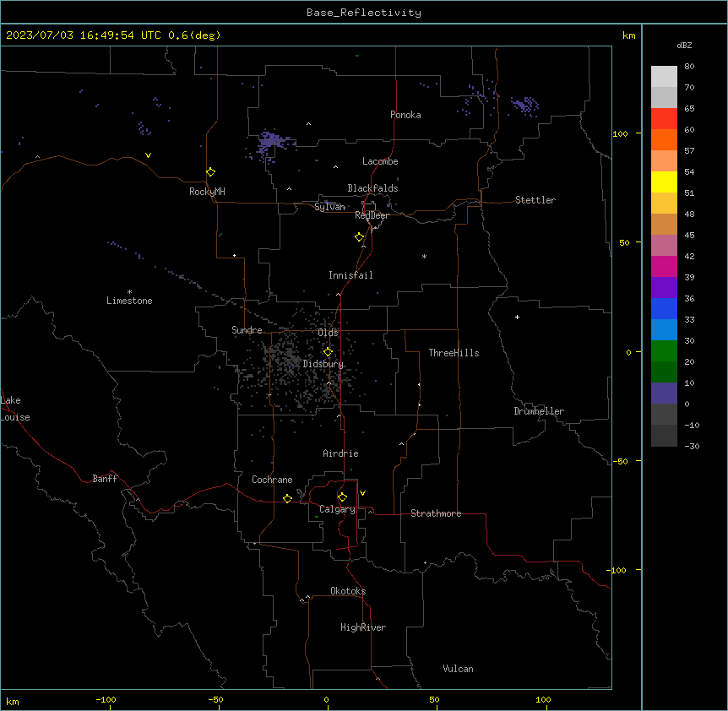This screenshot has height=711, width=728.
Task: Select the Didsbury label
Action: 323,364
